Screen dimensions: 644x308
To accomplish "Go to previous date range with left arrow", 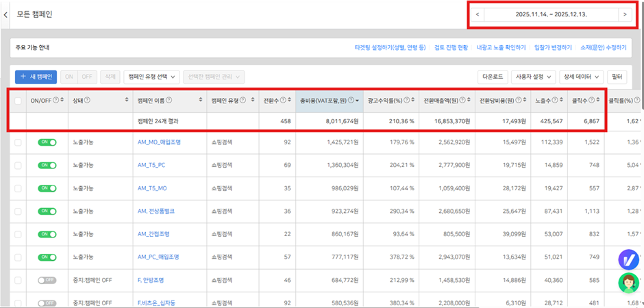I will [478, 14].
